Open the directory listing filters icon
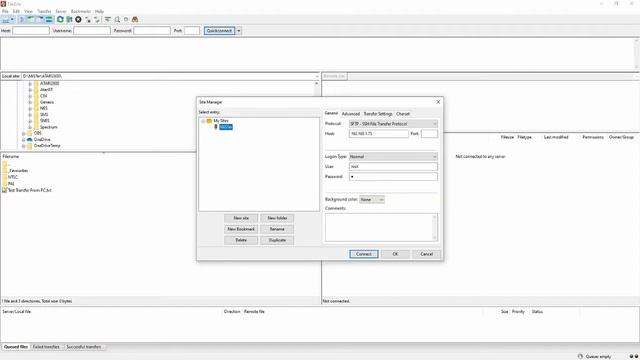The height and width of the screenshot is (360, 640). (108, 20)
